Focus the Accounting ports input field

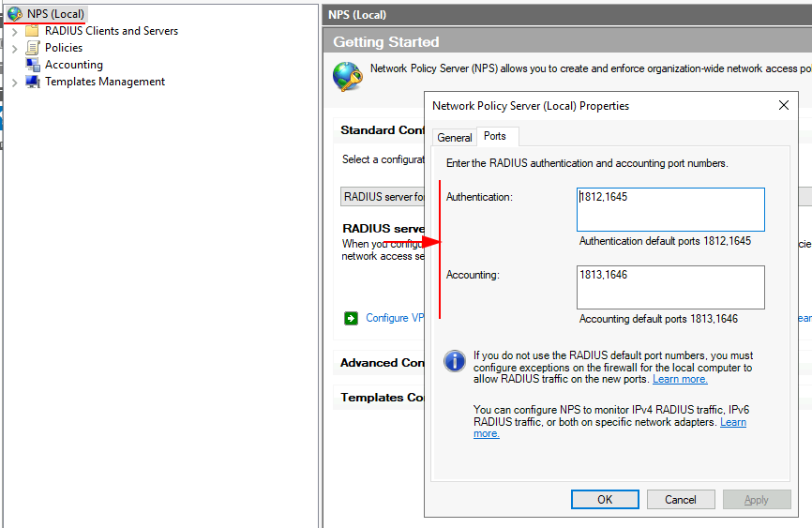pyautogui.click(x=670, y=287)
